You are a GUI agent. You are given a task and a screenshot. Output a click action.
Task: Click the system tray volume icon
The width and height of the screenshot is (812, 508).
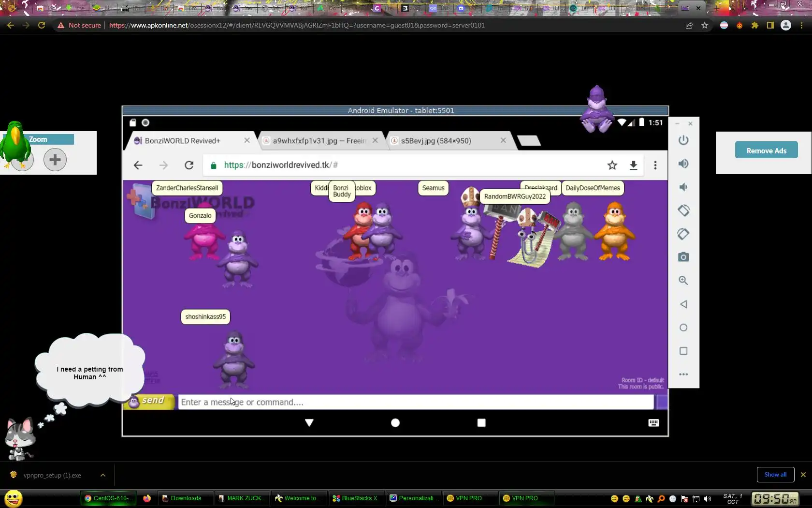click(708, 499)
